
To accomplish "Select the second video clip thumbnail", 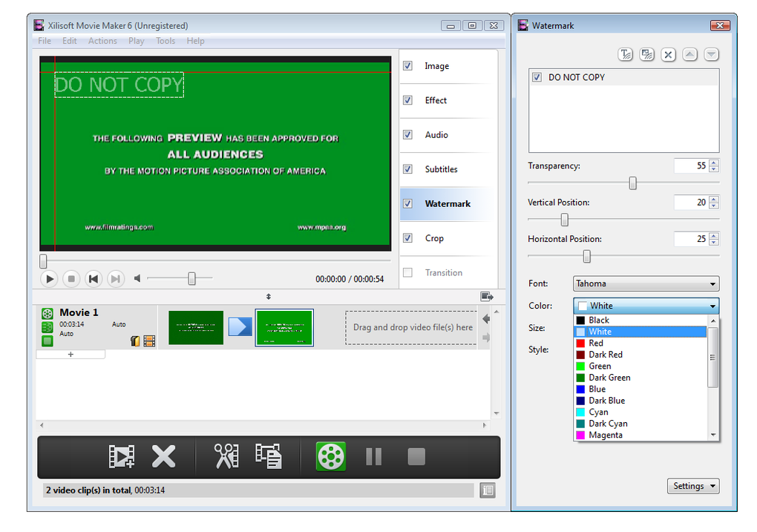I will [284, 327].
